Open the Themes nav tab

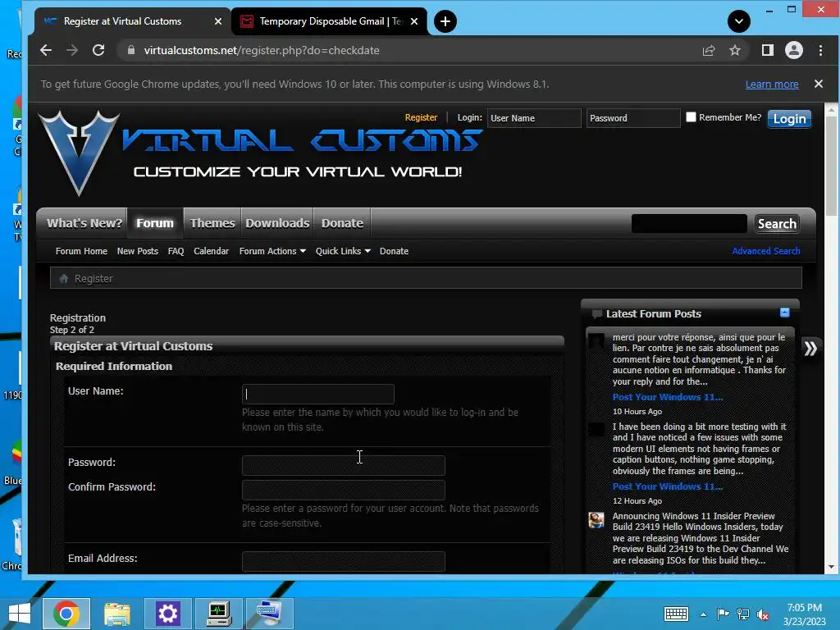point(212,223)
